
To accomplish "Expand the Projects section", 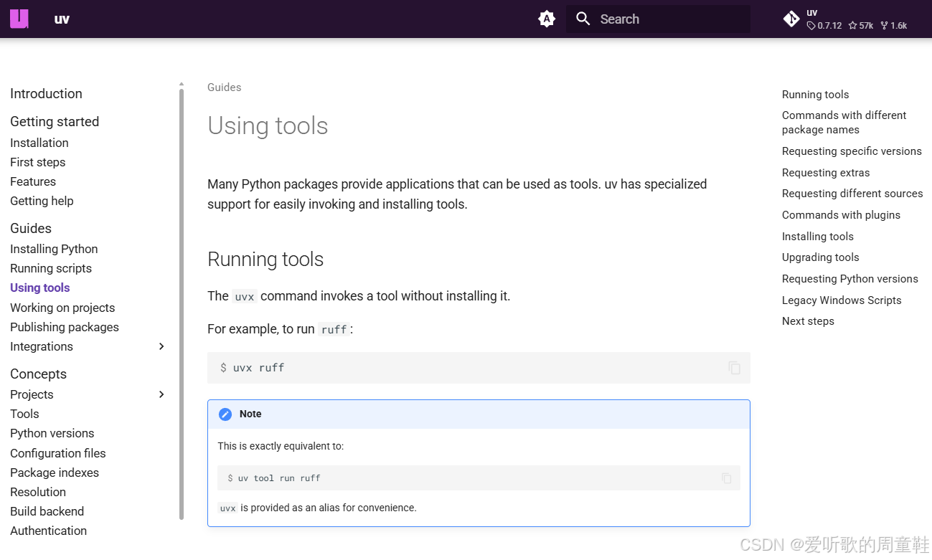I will click(161, 395).
